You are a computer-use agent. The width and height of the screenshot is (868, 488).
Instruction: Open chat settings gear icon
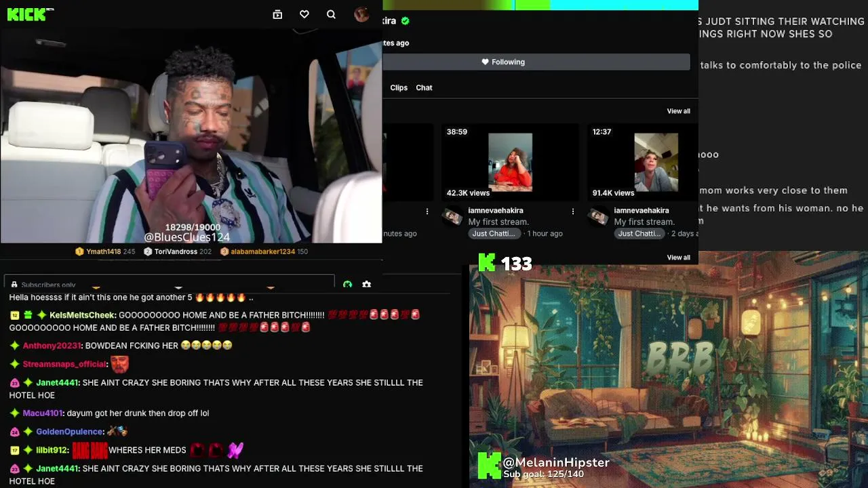[367, 285]
